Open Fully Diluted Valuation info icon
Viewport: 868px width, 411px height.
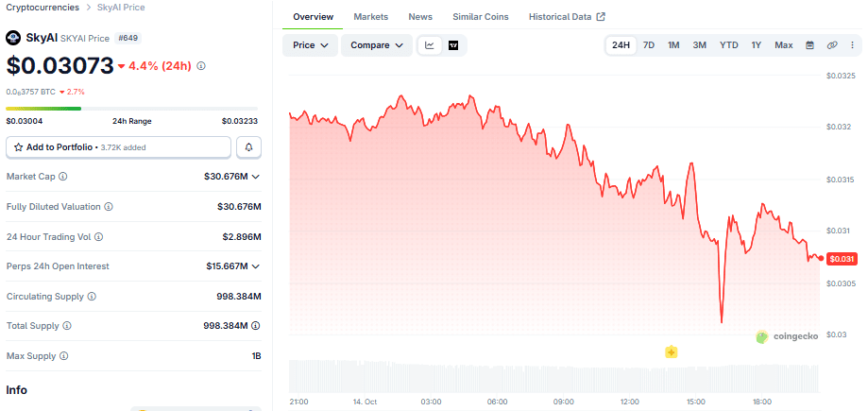coord(109,207)
